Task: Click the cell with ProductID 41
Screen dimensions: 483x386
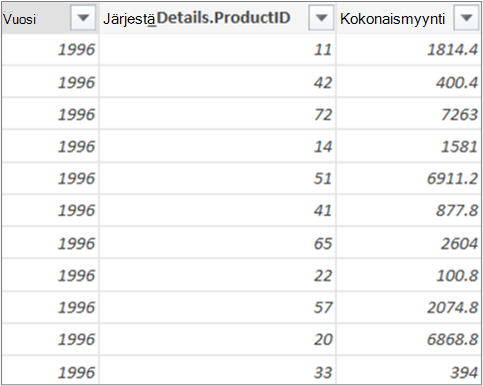Action: [x=218, y=210]
